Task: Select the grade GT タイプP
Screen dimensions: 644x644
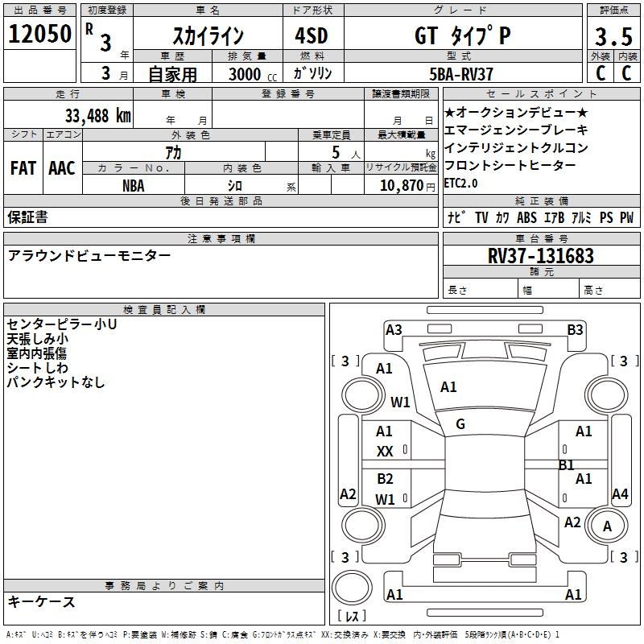Action: (463, 35)
